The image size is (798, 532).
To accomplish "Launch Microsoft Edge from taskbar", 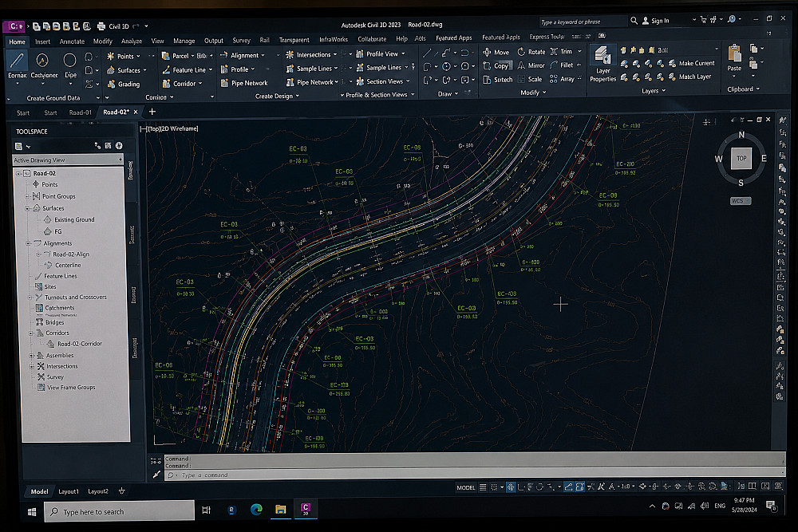I will pos(256,509).
